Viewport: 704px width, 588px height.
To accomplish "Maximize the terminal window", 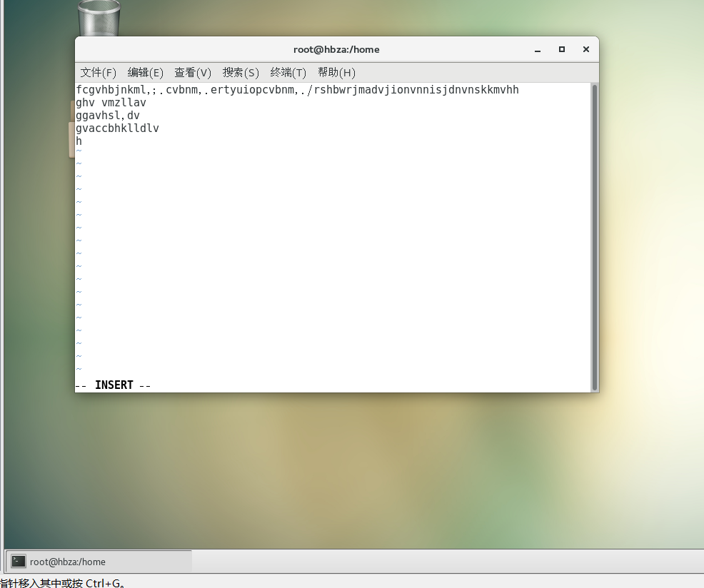I will (562, 49).
